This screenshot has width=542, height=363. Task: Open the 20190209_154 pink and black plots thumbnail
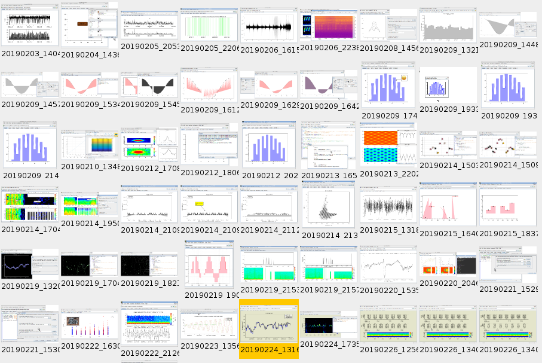click(149, 85)
